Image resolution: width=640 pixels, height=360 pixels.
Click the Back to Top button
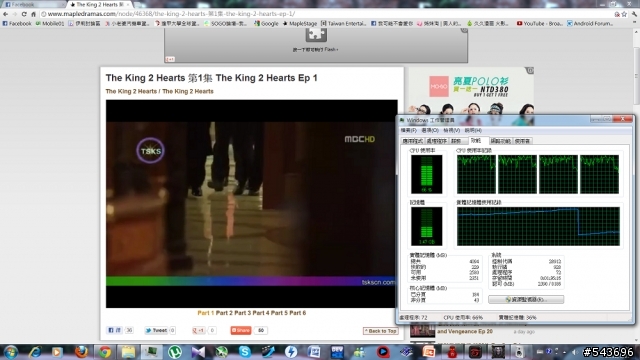pos(380,331)
